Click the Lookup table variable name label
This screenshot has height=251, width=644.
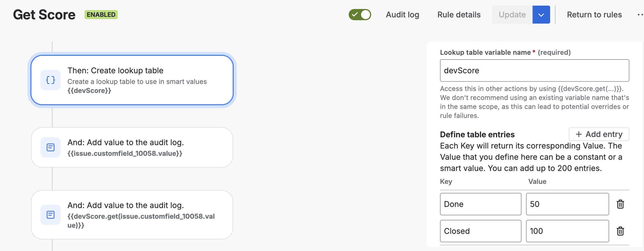tap(485, 53)
